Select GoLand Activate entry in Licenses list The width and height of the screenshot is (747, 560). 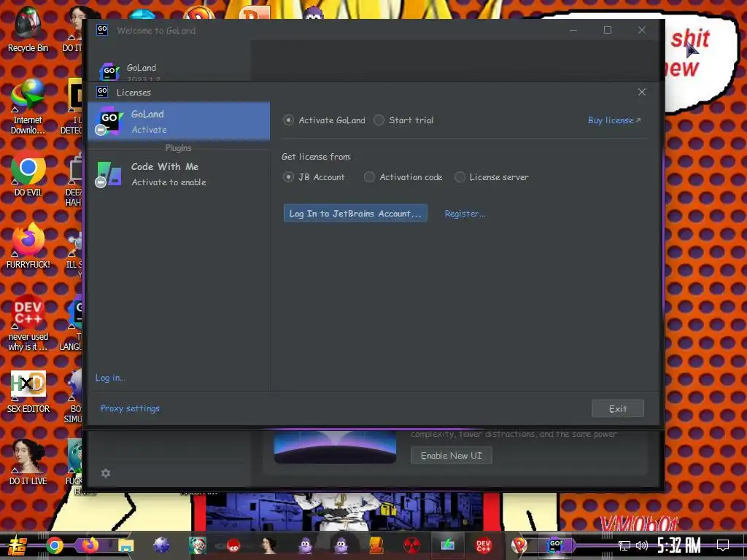click(179, 122)
